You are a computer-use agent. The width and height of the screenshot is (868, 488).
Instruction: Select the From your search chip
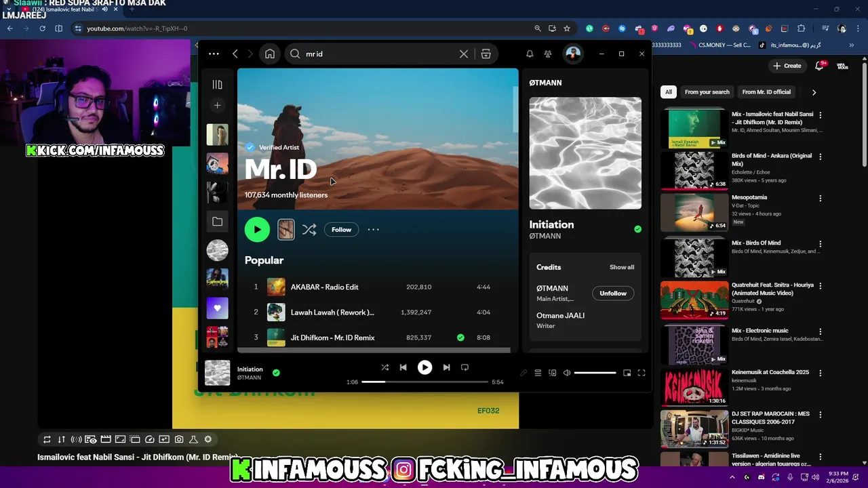(x=707, y=92)
